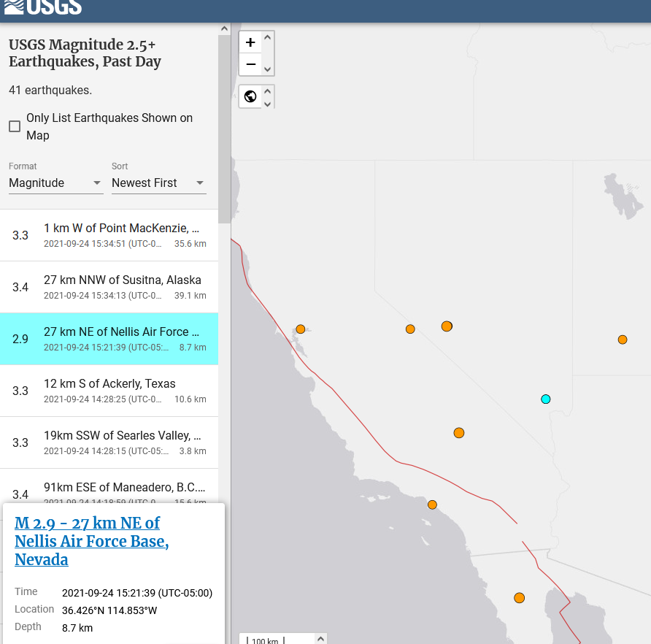Click down arrow beside globe control
This screenshot has width=651, height=644.
pos(268,104)
